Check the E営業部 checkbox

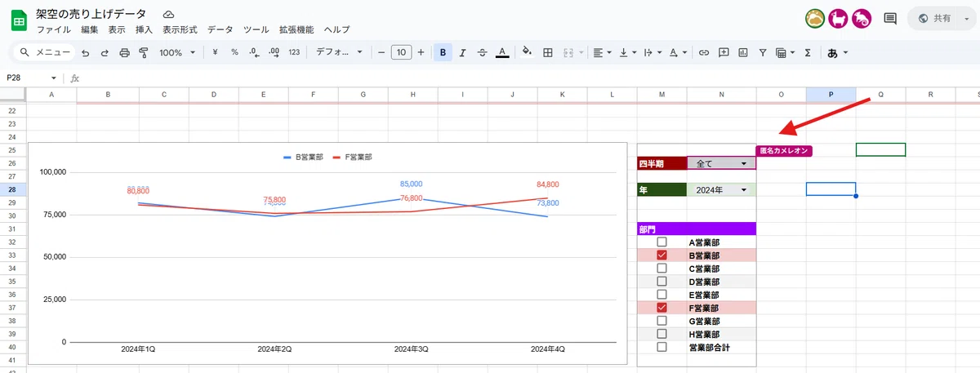661,295
